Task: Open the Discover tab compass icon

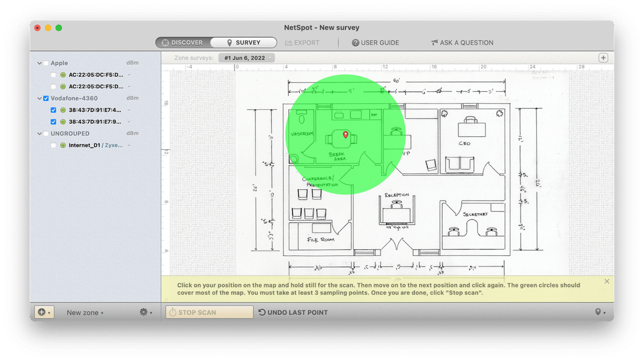Action: coord(164,42)
